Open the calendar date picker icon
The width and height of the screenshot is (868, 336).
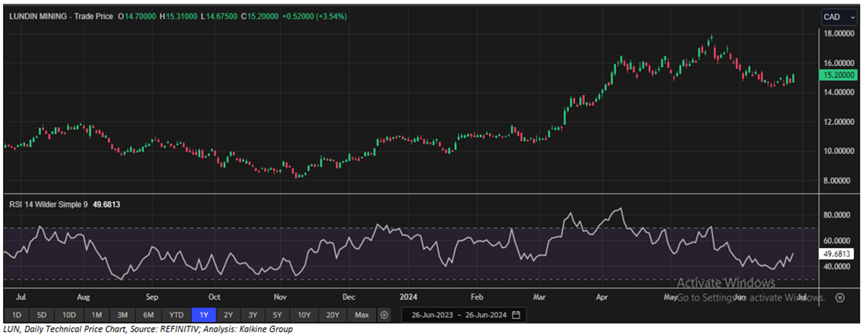[x=516, y=315]
